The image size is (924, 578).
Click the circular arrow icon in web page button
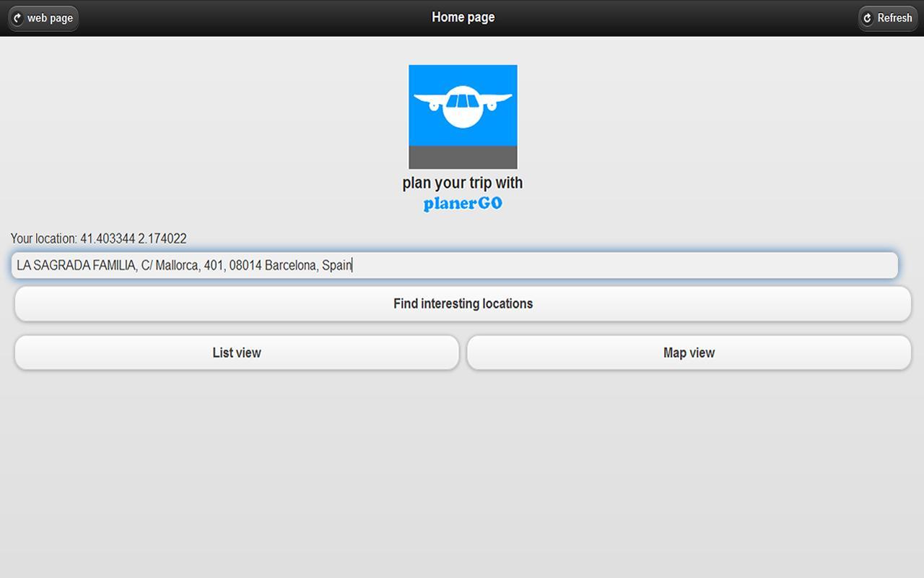pos(18,18)
